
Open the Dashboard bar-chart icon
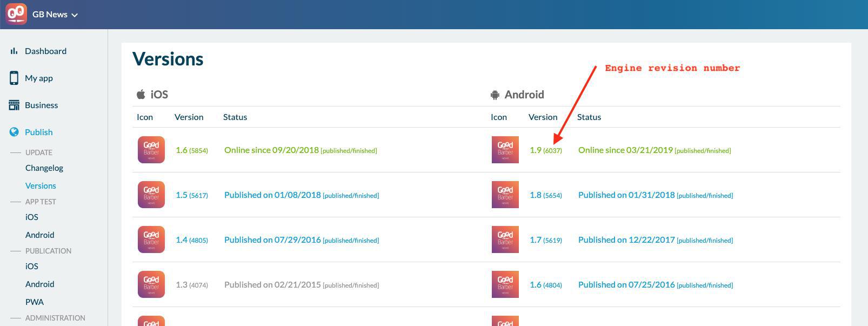click(x=14, y=51)
